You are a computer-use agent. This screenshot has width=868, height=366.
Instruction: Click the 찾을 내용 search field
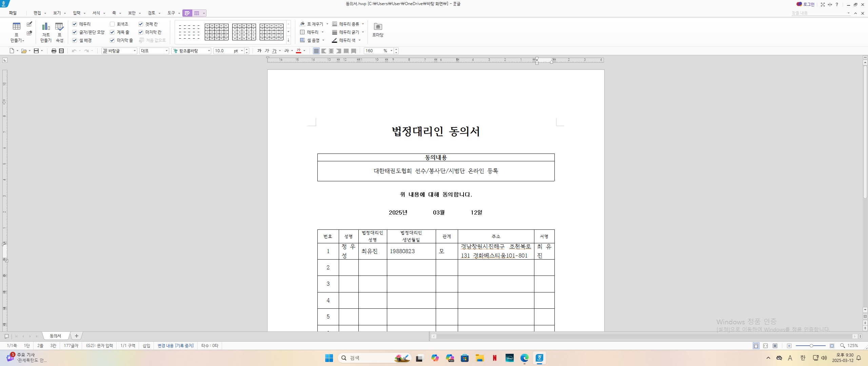click(x=821, y=13)
